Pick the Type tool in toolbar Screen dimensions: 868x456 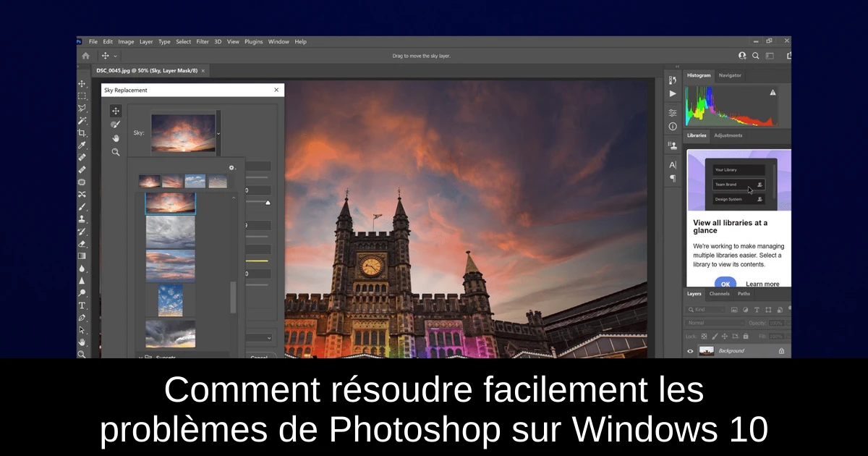[82, 305]
